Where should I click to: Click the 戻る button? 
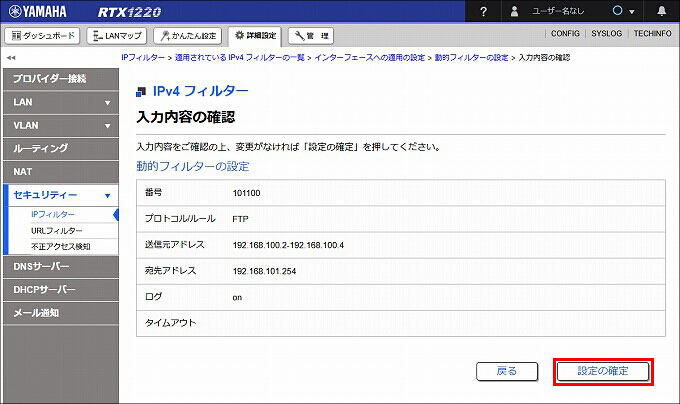[x=507, y=371]
